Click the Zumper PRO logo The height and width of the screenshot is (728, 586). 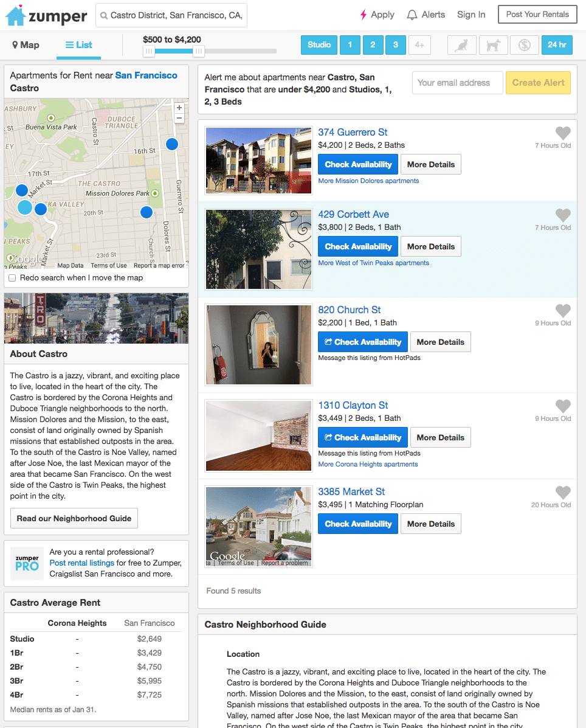[x=27, y=563]
